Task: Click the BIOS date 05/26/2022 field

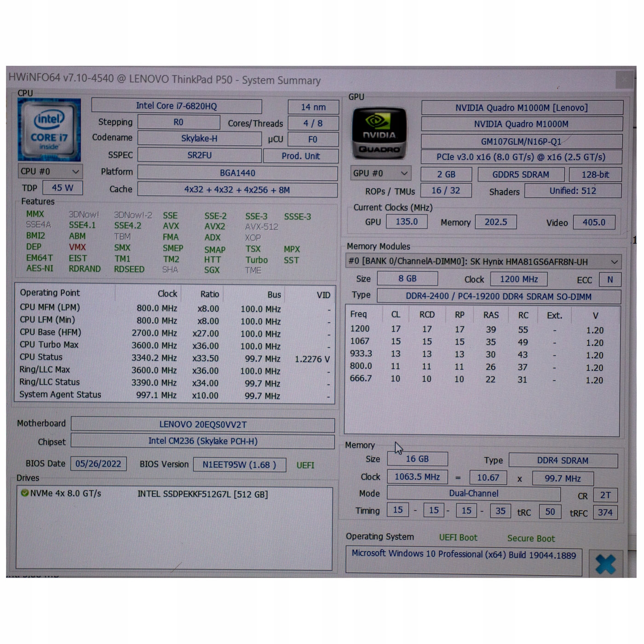Action: pos(98,464)
